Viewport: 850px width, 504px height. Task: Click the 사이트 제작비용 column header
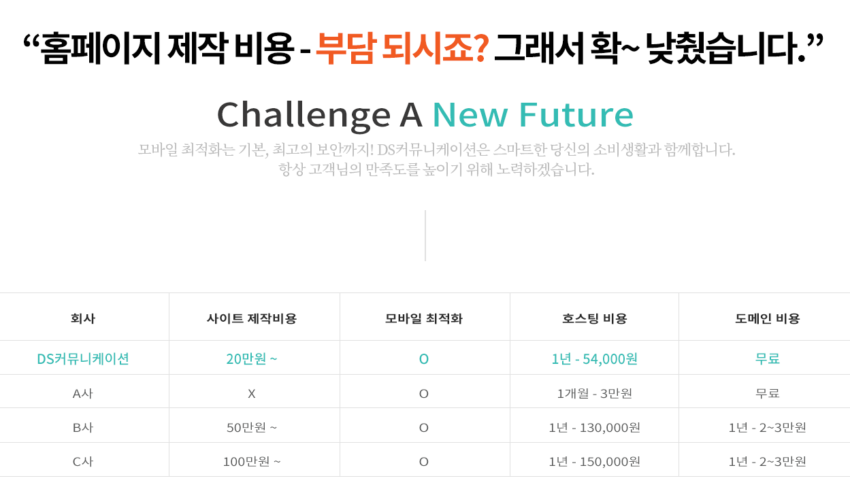[x=252, y=318]
